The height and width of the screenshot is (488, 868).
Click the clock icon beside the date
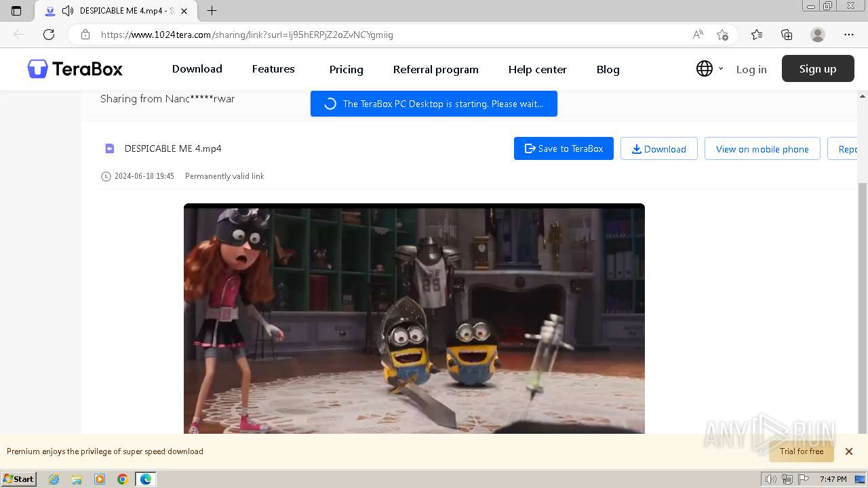click(x=106, y=176)
